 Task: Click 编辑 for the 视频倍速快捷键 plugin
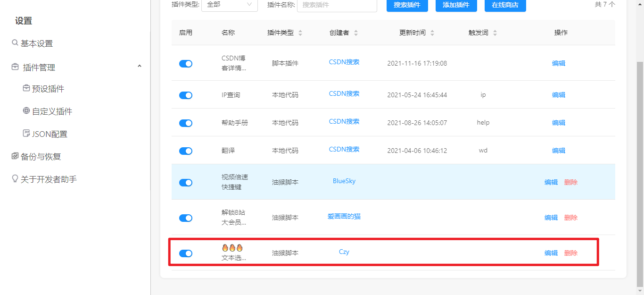click(551, 182)
